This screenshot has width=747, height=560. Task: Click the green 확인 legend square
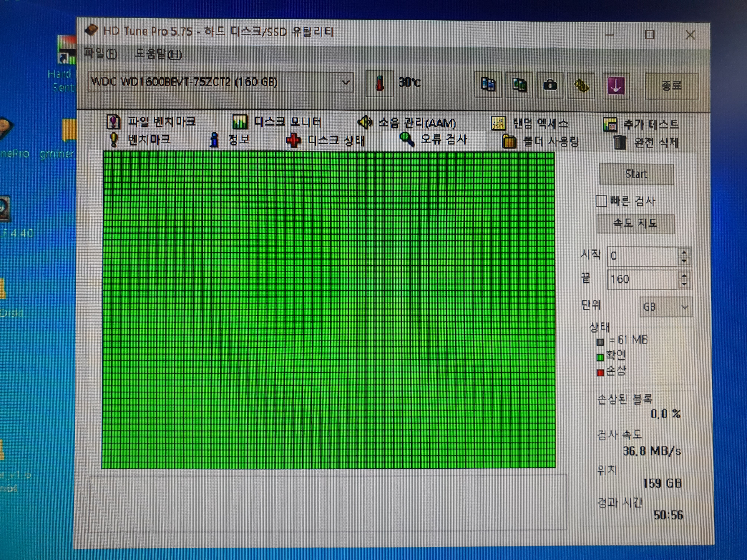pos(600,357)
